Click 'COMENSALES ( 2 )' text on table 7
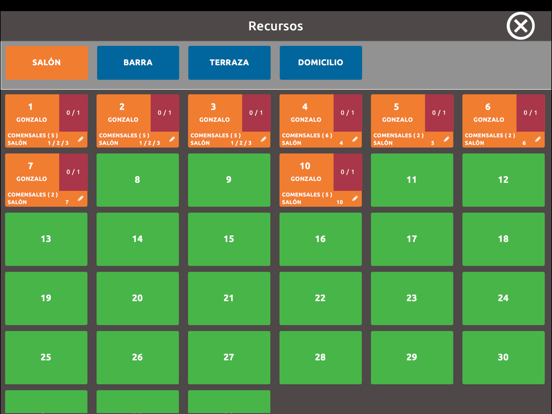This screenshot has width=552, height=414. 33,194
